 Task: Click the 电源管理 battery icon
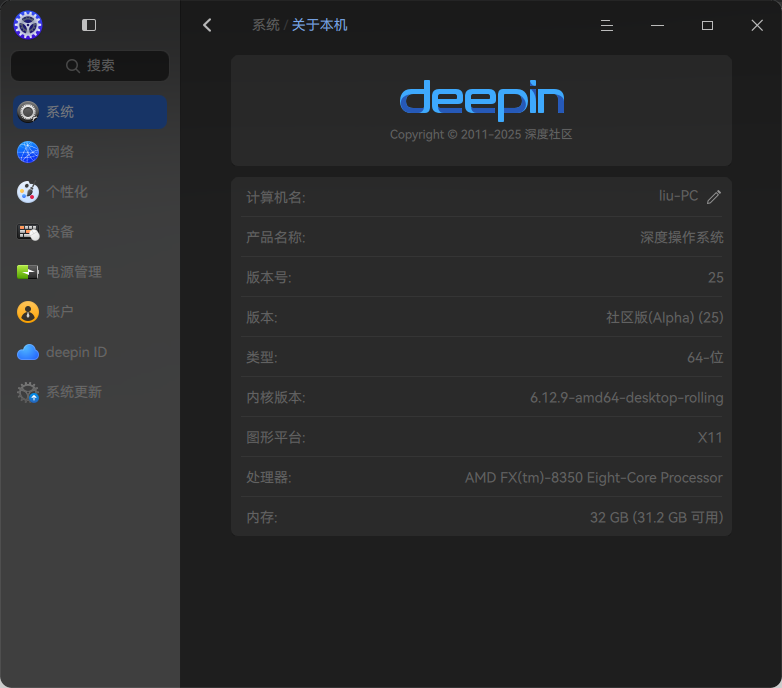click(x=28, y=272)
